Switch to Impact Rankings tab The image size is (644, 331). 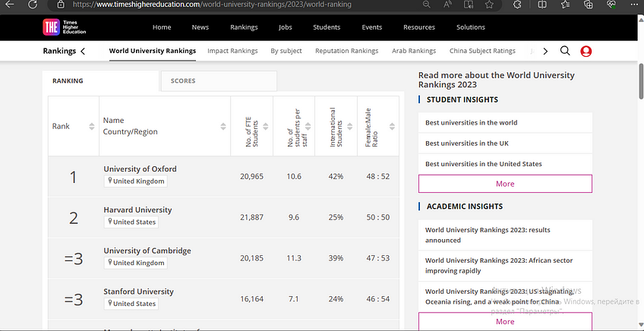point(232,51)
